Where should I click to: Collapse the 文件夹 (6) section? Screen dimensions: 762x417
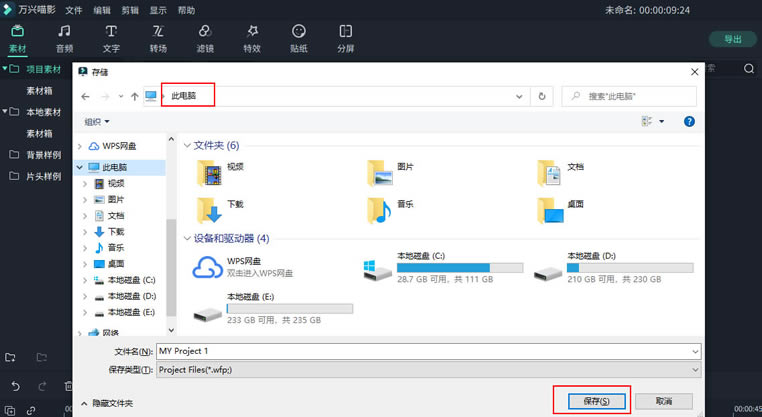click(188, 145)
